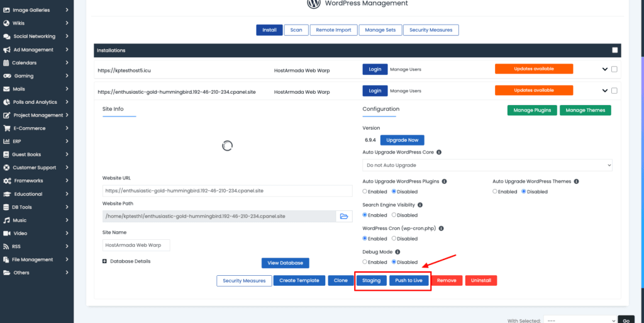Click info icon beside WordPress Cron
The image size is (644, 323).
(441, 229)
